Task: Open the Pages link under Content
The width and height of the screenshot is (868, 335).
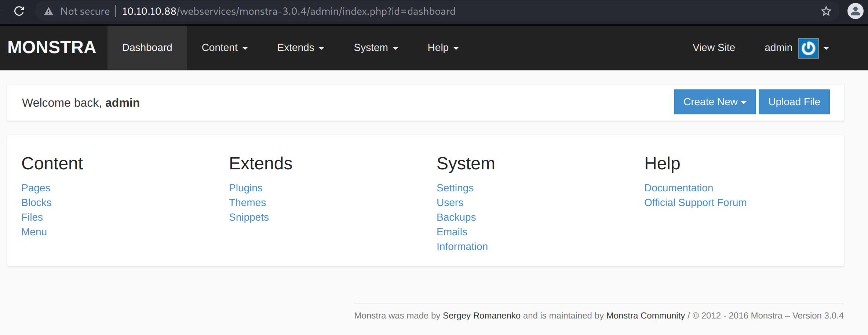Action: tap(36, 188)
